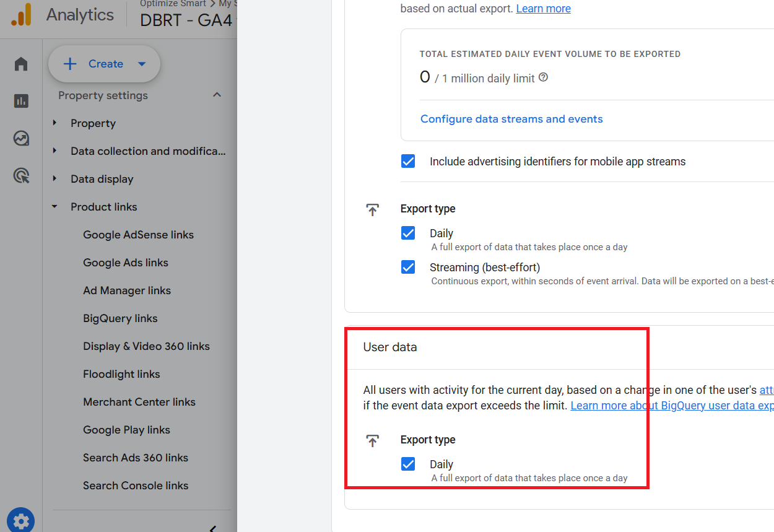774x532 pixels.
Task: Open the Home icon in sidebar
Action: (x=21, y=64)
